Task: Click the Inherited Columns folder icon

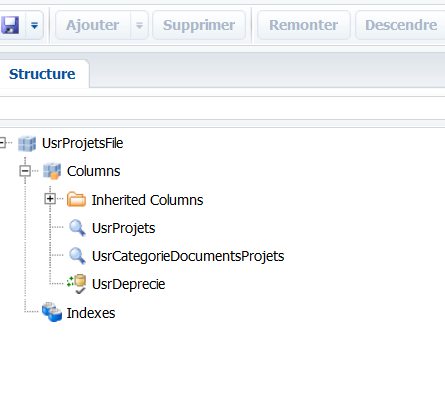Action: point(76,199)
